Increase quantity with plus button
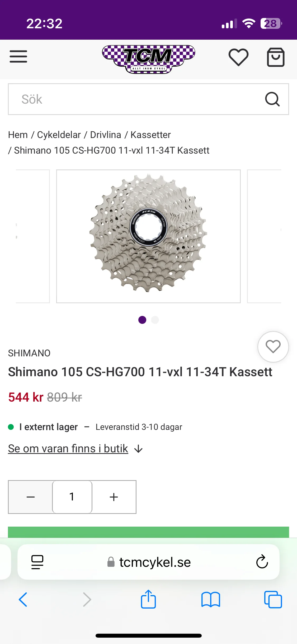The height and width of the screenshot is (644, 297). [114, 497]
